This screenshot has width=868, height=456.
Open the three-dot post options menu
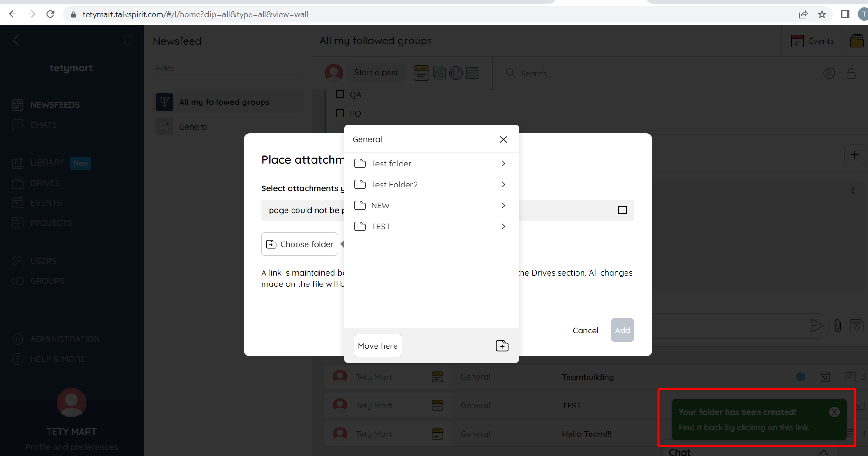click(x=853, y=190)
